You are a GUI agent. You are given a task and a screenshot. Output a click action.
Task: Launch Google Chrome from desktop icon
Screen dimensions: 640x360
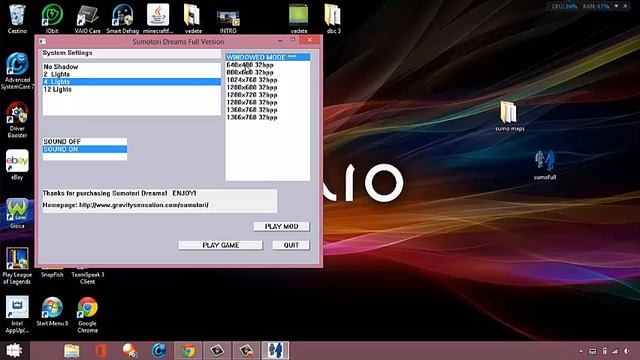tap(87, 314)
